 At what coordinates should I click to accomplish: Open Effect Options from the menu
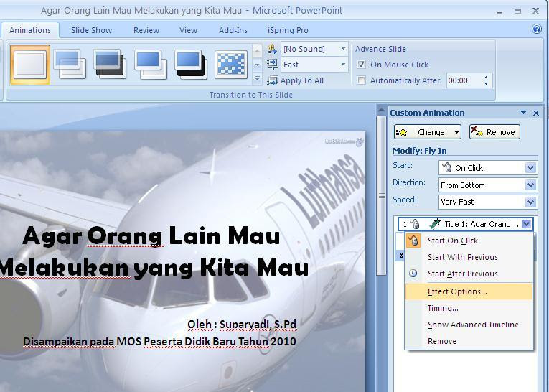(x=469, y=291)
